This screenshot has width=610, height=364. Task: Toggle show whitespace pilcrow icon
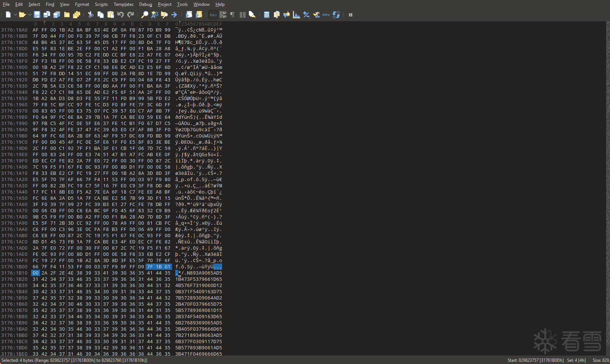tap(232, 15)
